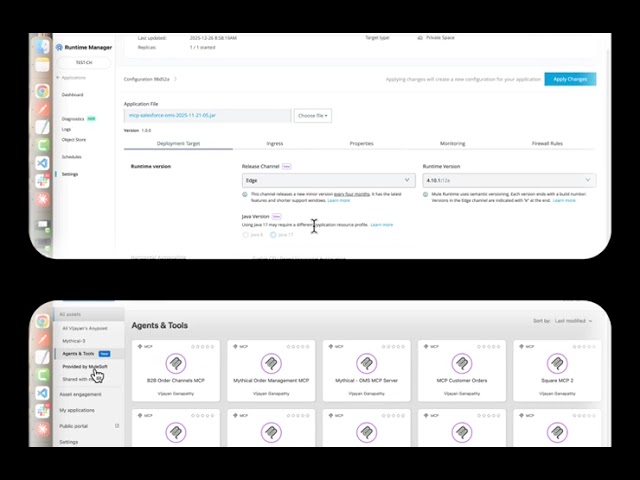Screen dimensions: 640x480
Task: Go back to Applications list
Action: click(73, 78)
